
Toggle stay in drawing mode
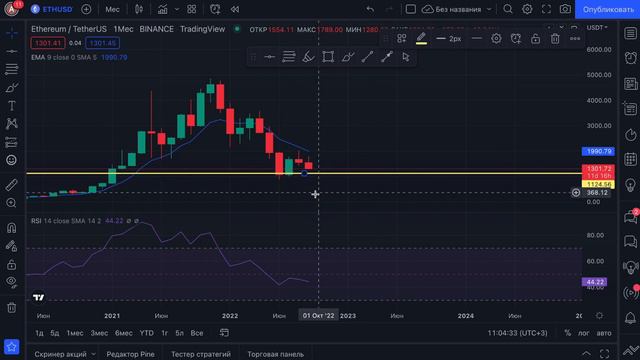[x=11, y=246]
